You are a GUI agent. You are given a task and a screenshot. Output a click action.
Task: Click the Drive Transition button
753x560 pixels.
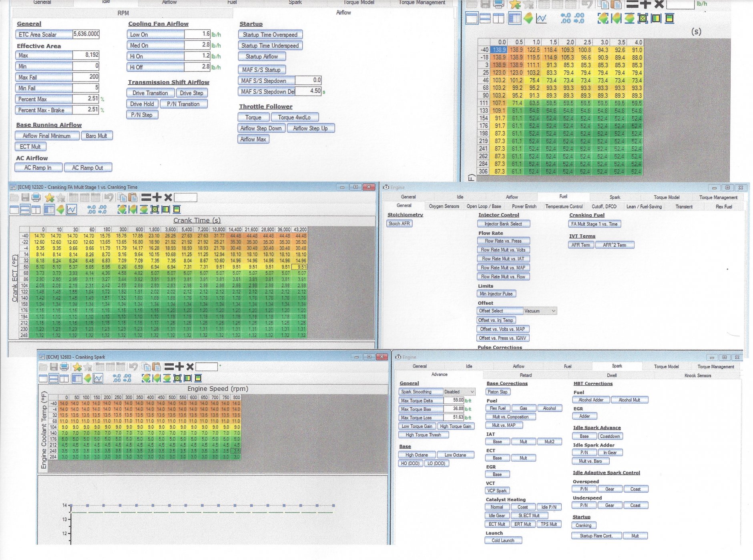(150, 93)
